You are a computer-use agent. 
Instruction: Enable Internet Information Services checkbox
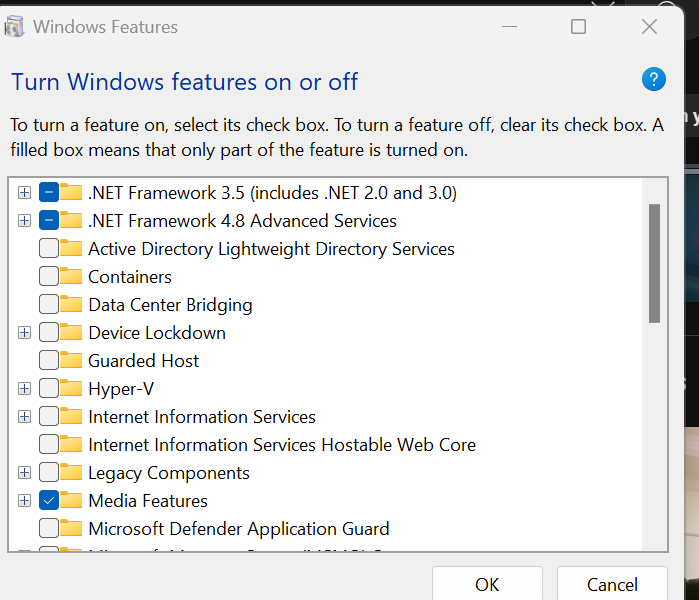point(49,417)
